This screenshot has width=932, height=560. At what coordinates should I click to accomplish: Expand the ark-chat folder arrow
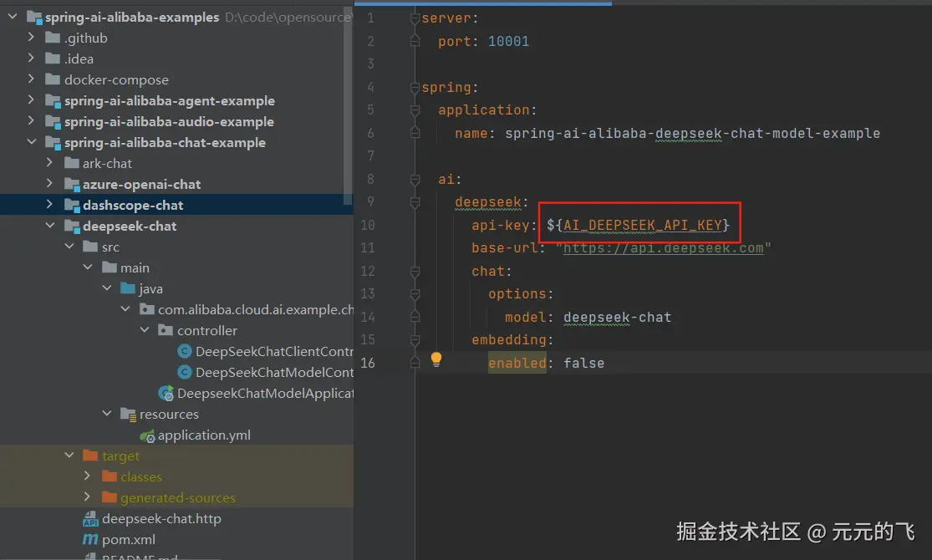(49, 163)
